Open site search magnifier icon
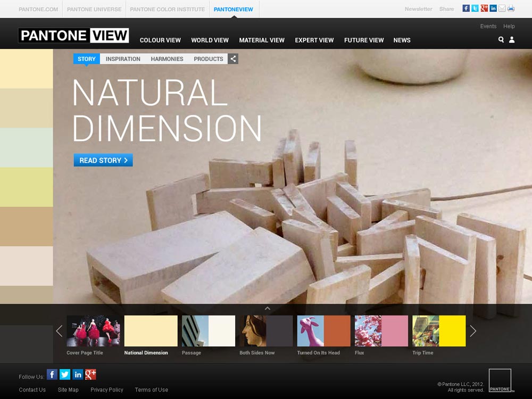The height and width of the screenshot is (399, 532). point(501,40)
